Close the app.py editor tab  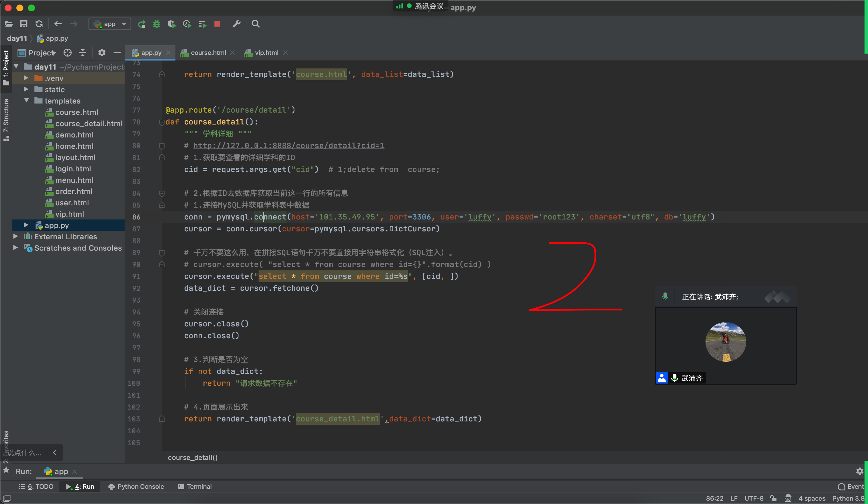pos(168,53)
